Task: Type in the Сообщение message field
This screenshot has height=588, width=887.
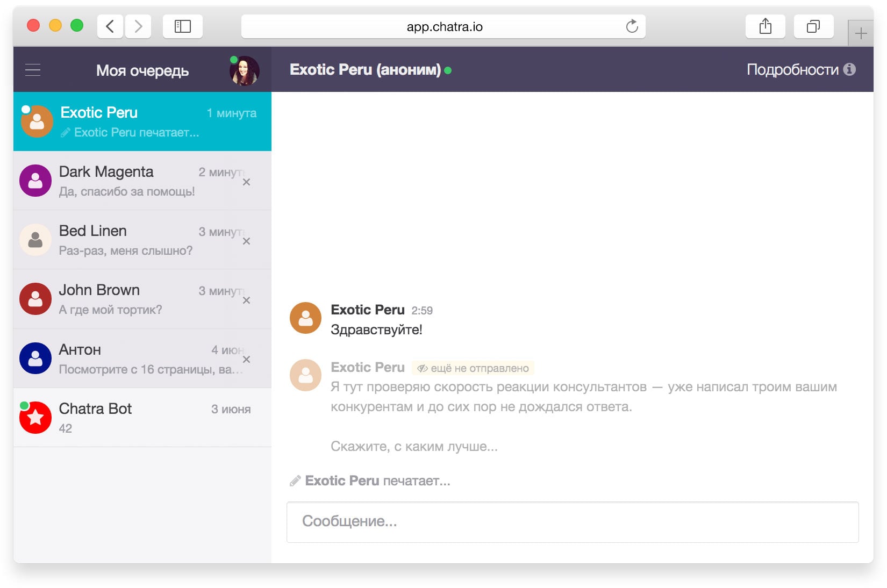Action: [572, 522]
